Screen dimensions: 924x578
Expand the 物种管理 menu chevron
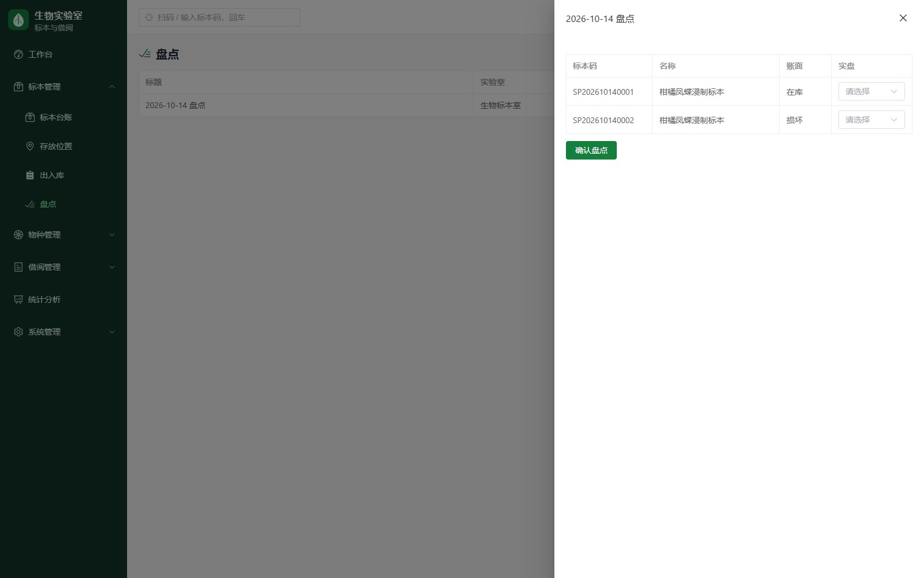pos(112,235)
